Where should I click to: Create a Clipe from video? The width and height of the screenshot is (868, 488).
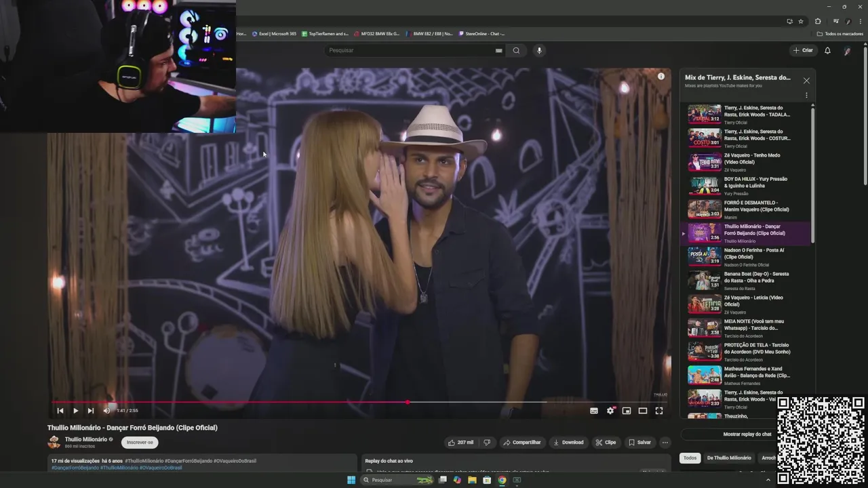[x=606, y=443]
